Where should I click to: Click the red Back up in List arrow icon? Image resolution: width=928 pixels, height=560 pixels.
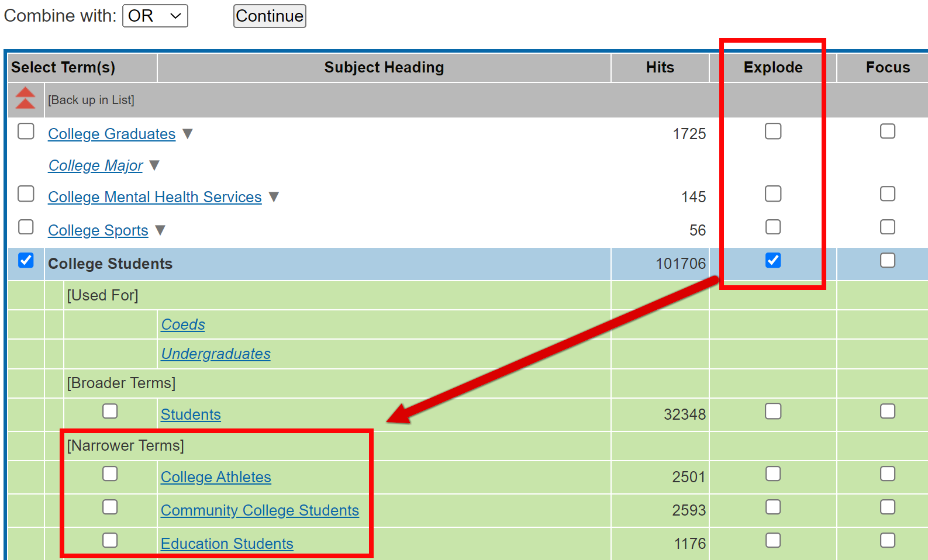click(25, 98)
